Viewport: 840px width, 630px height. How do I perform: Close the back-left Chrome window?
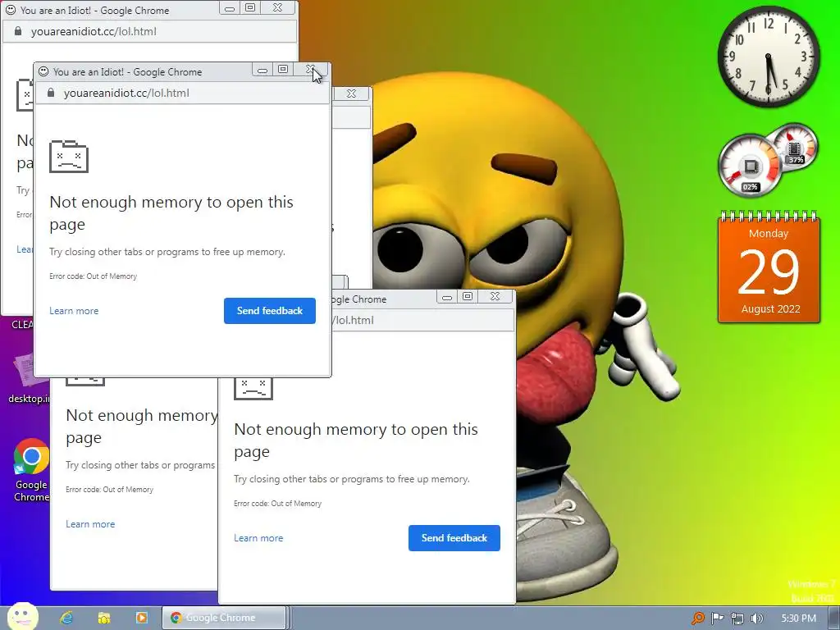(x=277, y=7)
